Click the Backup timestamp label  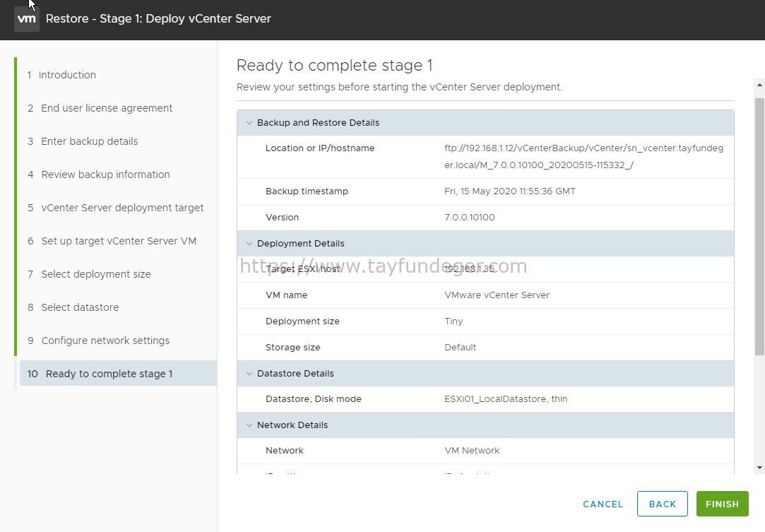(307, 191)
